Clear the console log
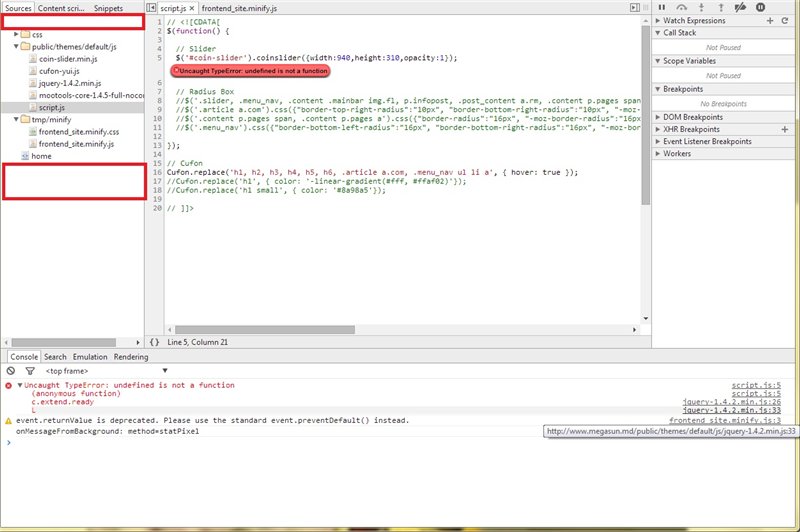 [12, 371]
